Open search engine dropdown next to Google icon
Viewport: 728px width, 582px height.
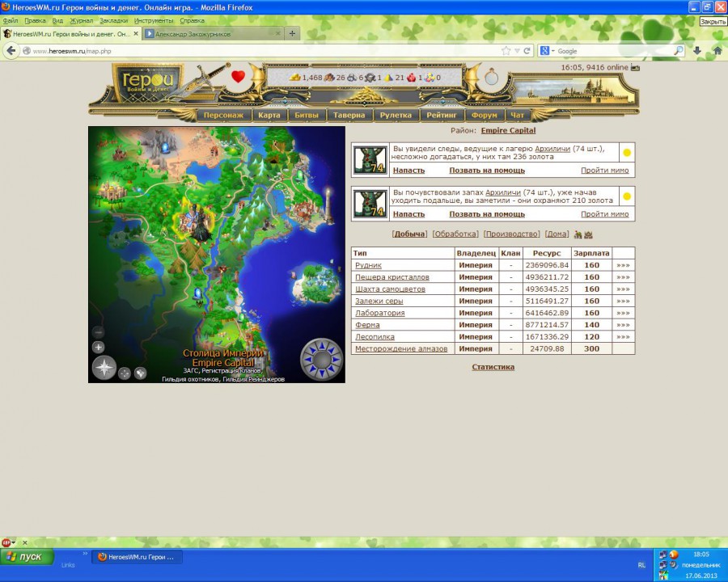point(552,51)
